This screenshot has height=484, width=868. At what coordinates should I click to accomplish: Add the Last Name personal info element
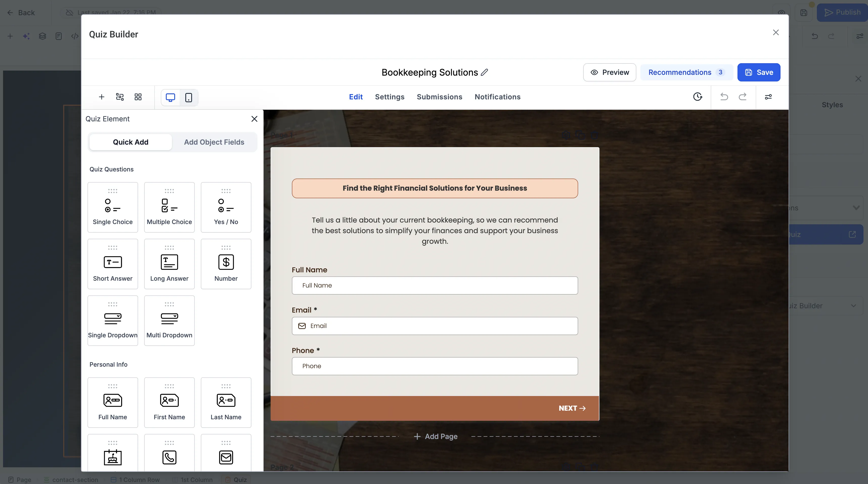coord(226,402)
